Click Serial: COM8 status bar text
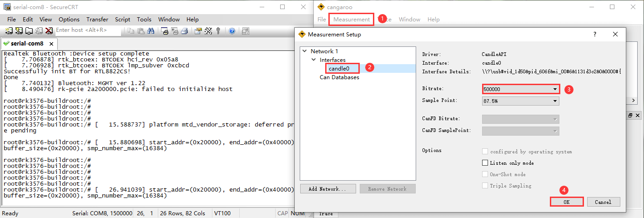This screenshot has width=644, height=218. (x=102, y=213)
